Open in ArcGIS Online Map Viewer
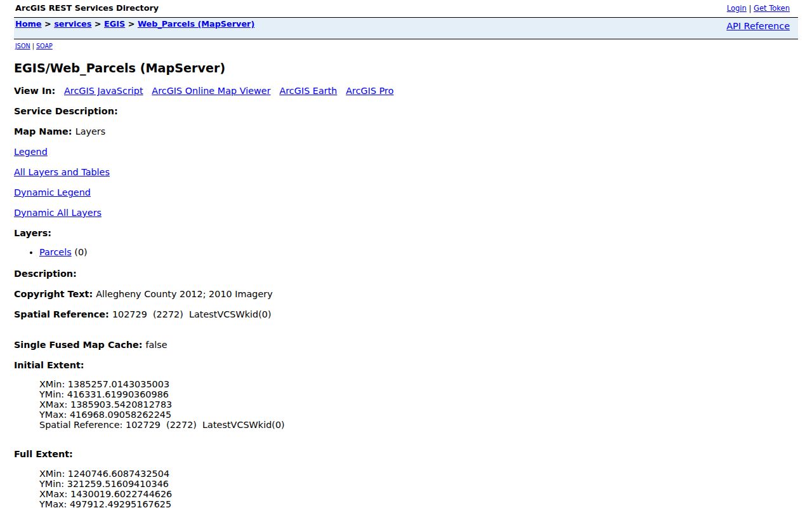The image size is (812, 508). tap(211, 91)
